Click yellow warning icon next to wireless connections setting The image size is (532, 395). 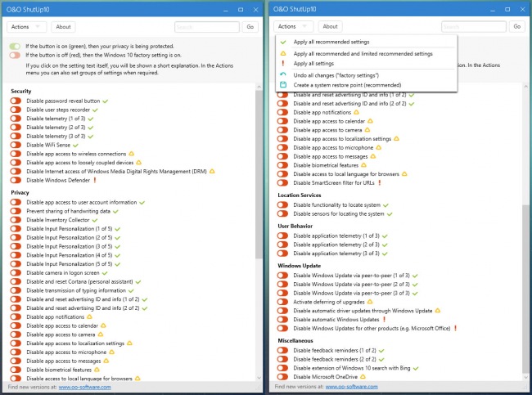(x=131, y=154)
